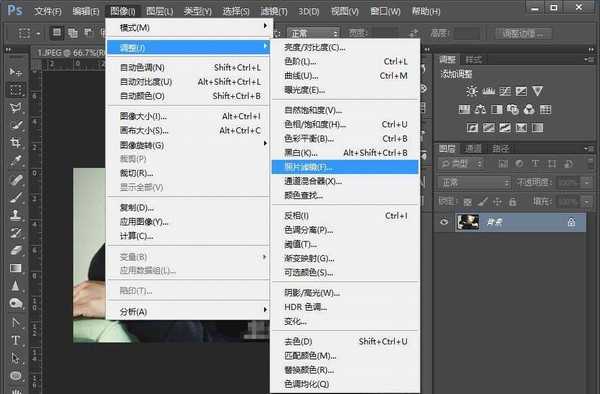Open the fill 填充 dropdown arrow
The image size is (600, 394).
587,202
